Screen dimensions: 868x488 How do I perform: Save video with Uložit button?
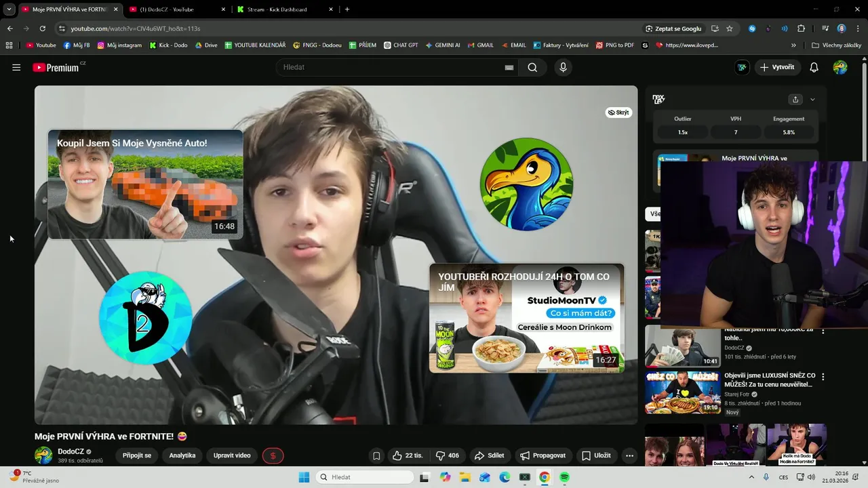point(596,455)
